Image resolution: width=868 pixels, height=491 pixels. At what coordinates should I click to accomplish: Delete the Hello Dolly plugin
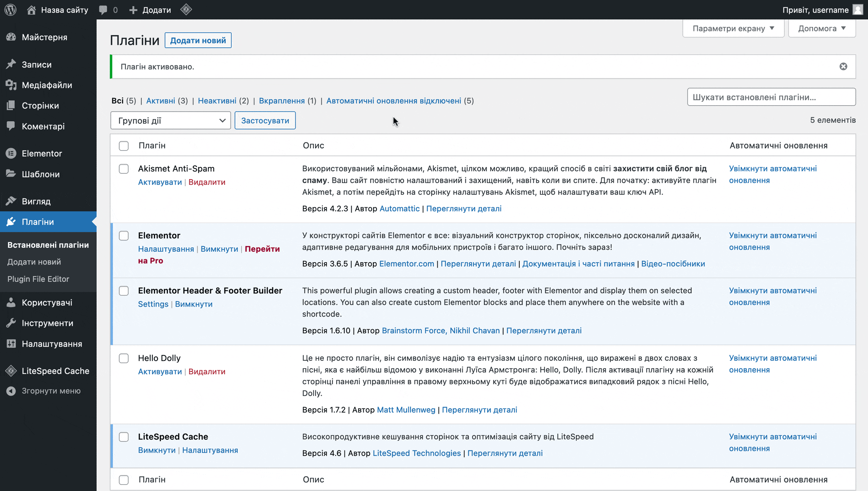tap(207, 371)
